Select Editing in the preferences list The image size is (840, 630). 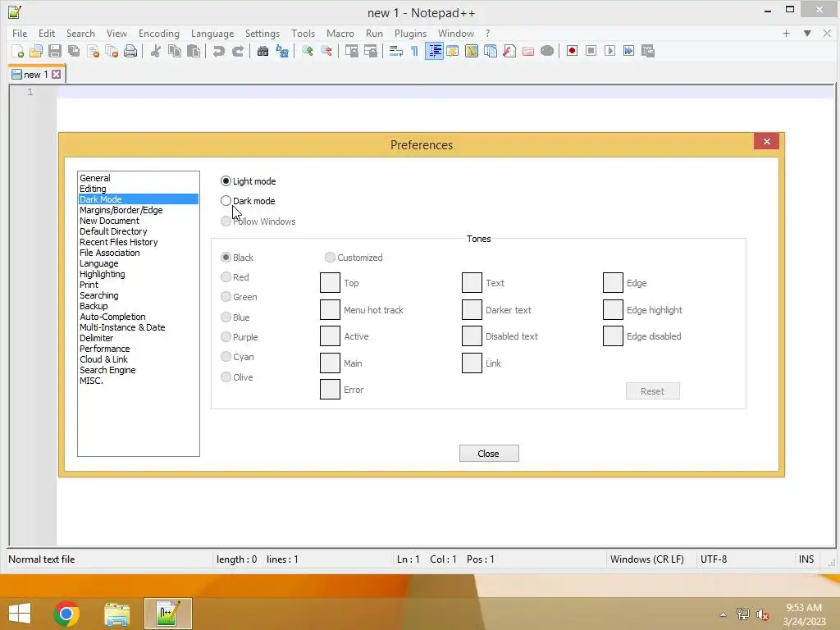click(138, 189)
